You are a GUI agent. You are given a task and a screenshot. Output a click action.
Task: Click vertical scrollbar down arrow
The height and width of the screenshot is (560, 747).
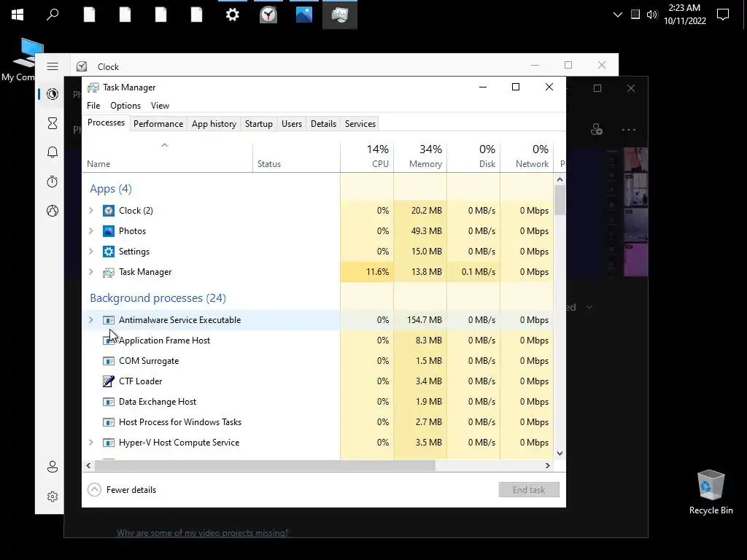click(560, 454)
